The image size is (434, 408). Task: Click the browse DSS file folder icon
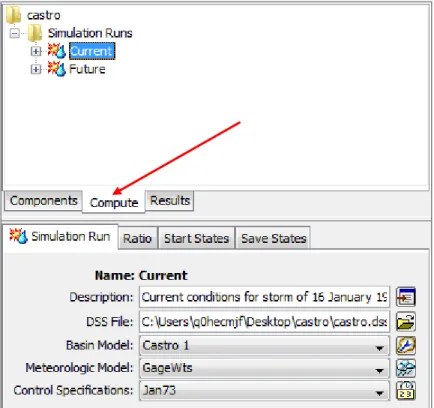(406, 321)
